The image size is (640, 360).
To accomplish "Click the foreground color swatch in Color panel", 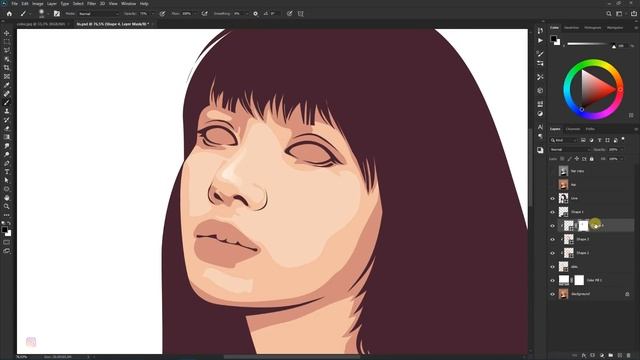I will tap(553, 39).
